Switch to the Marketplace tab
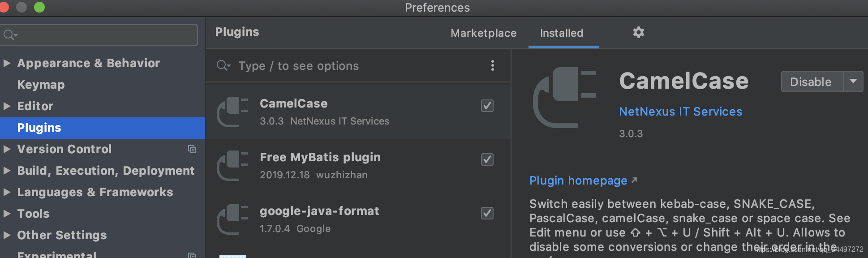The height and width of the screenshot is (258, 868). point(483,33)
